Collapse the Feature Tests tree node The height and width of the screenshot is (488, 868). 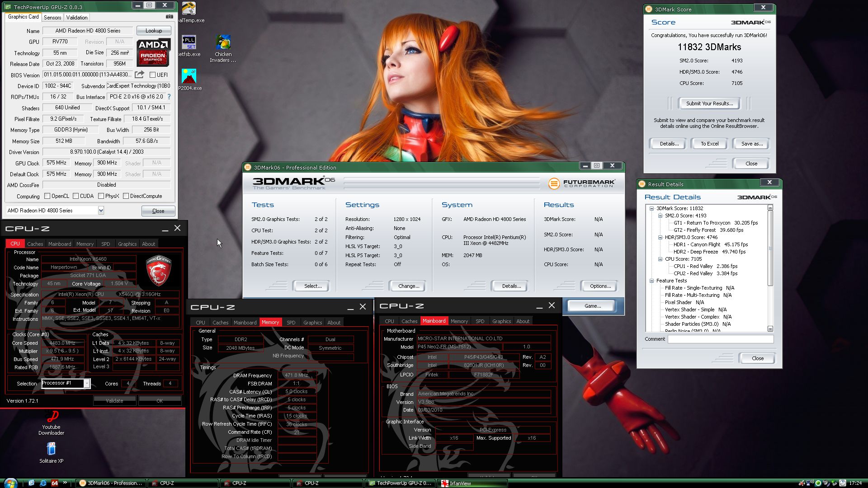pos(651,281)
